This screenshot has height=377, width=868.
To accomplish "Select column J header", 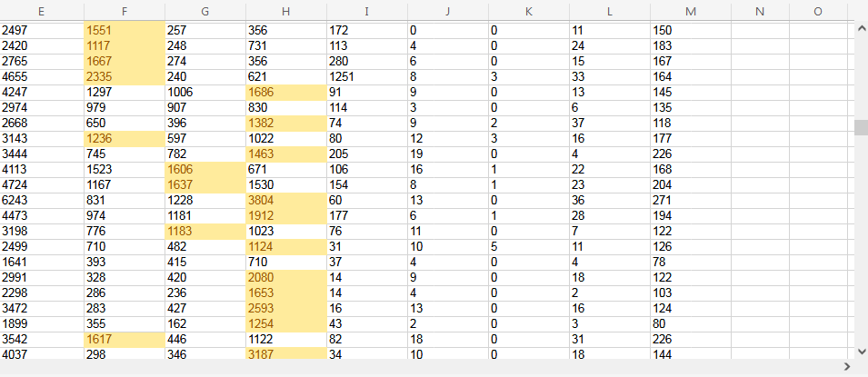I will [x=448, y=12].
